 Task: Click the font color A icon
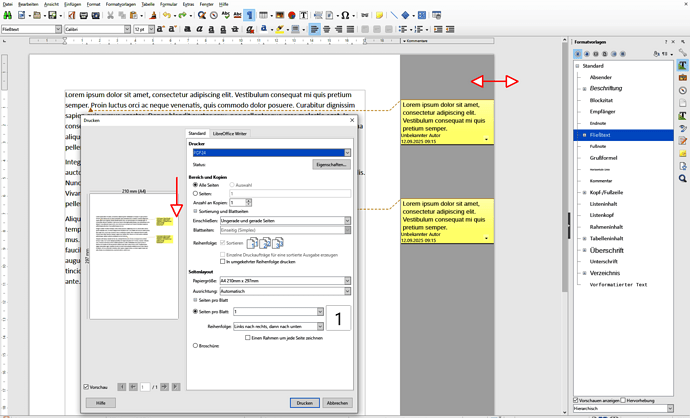tap(263, 29)
